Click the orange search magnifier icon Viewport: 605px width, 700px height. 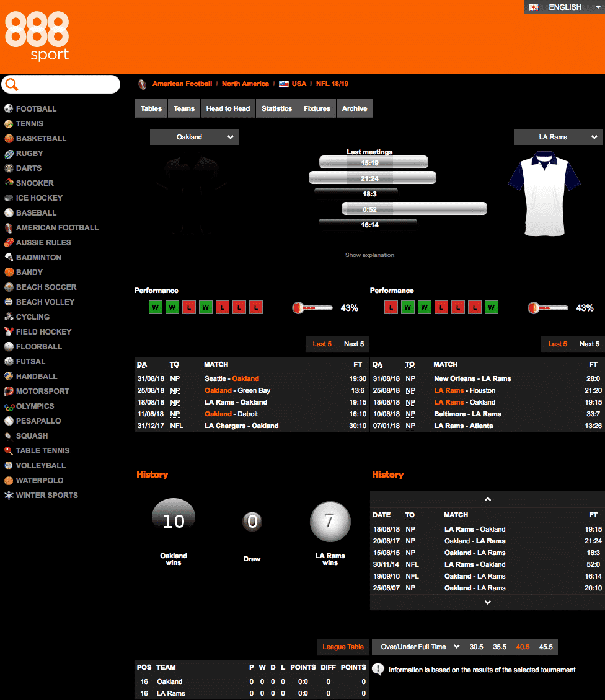12,84
